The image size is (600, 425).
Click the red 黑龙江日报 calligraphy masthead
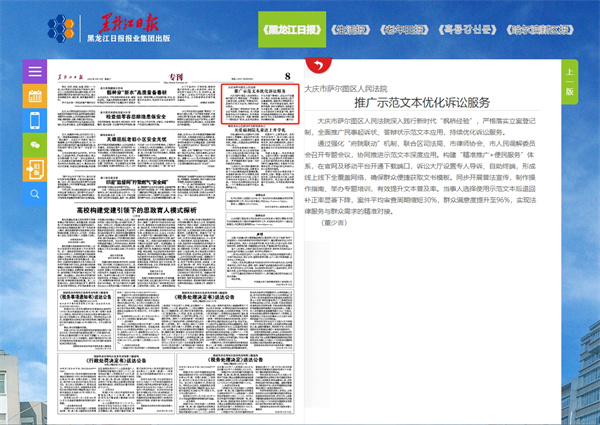(x=129, y=23)
